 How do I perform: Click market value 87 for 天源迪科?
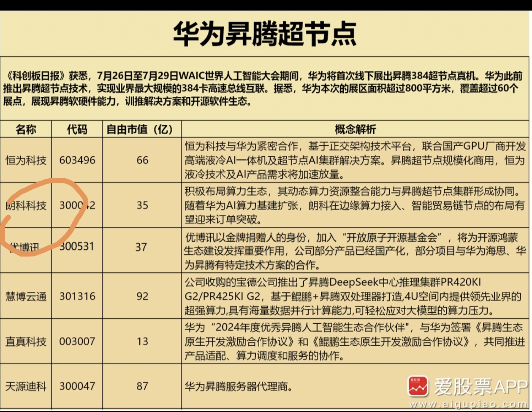[142, 386]
